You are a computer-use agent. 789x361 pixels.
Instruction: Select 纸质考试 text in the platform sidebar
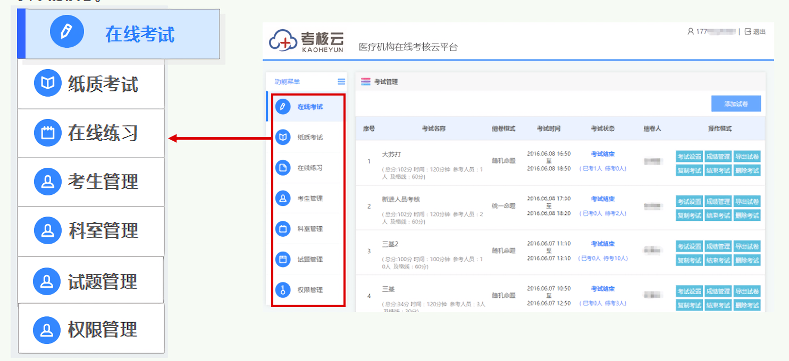tap(310, 137)
